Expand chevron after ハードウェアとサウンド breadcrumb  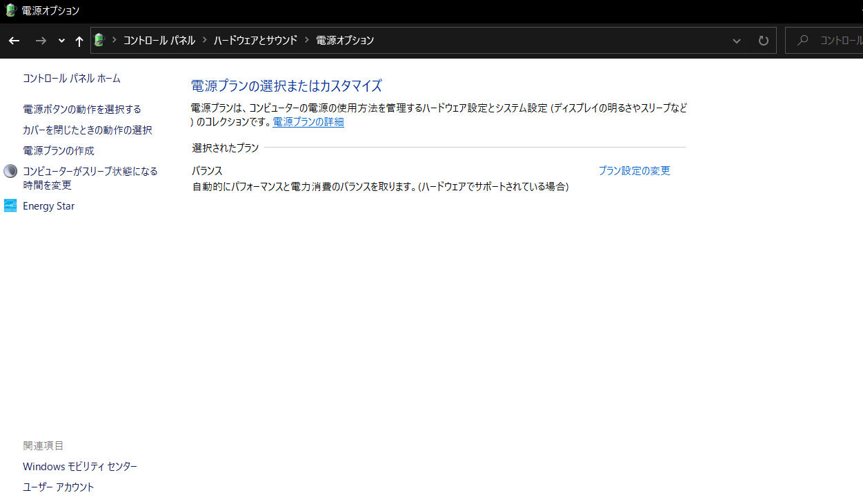tap(307, 40)
